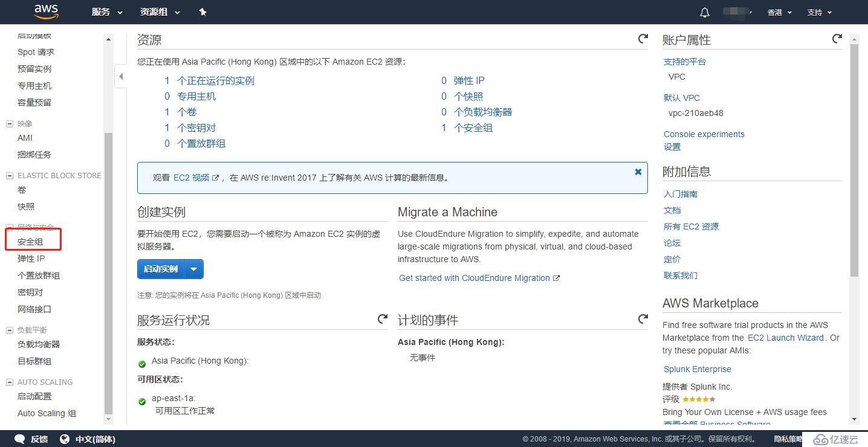Refresh the 服务运行状况 service health section
868x447 pixels.
tap(383, 318)
